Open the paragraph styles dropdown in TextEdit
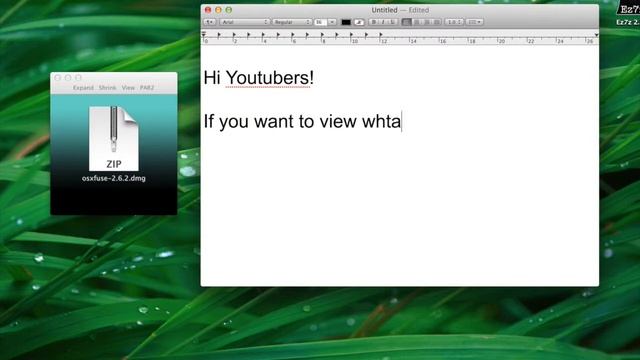 (x=209, y=22)
